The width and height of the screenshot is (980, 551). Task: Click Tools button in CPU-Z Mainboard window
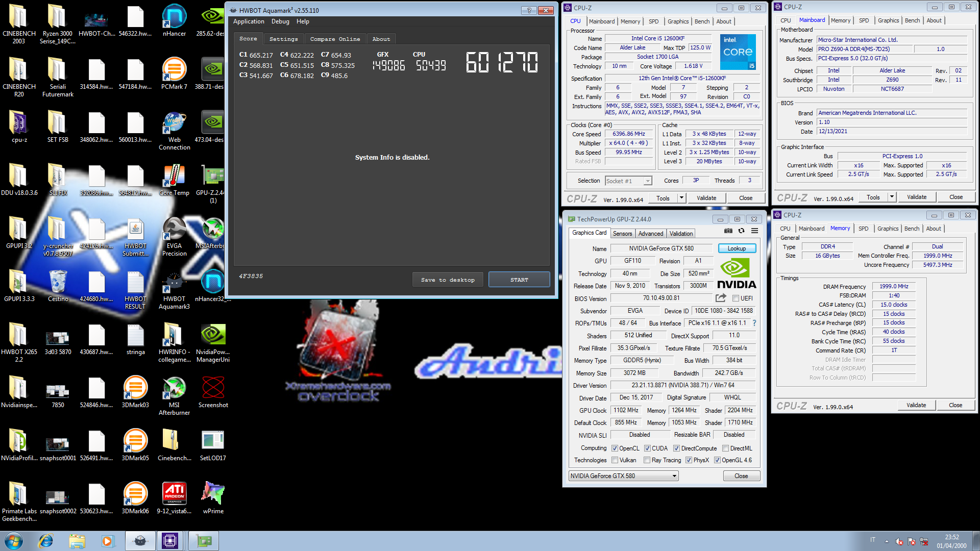[x=873, y=197]
